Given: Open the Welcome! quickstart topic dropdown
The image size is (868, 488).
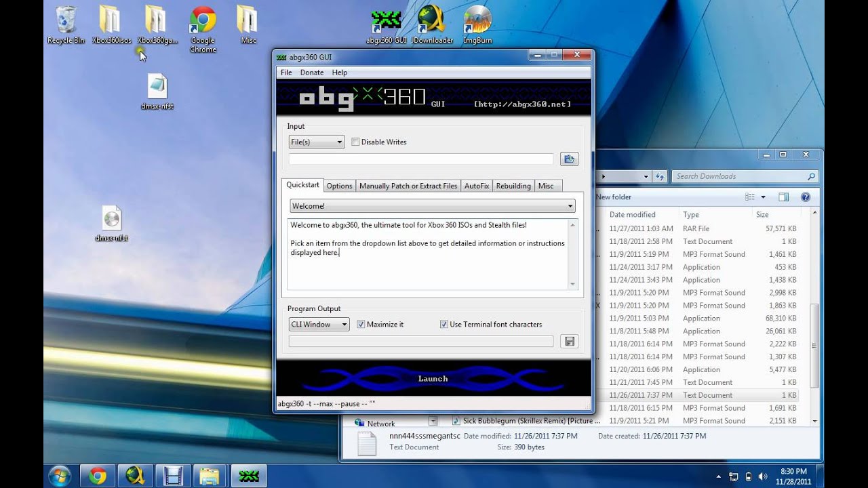Looking at the screenshot, I should 433,206.
